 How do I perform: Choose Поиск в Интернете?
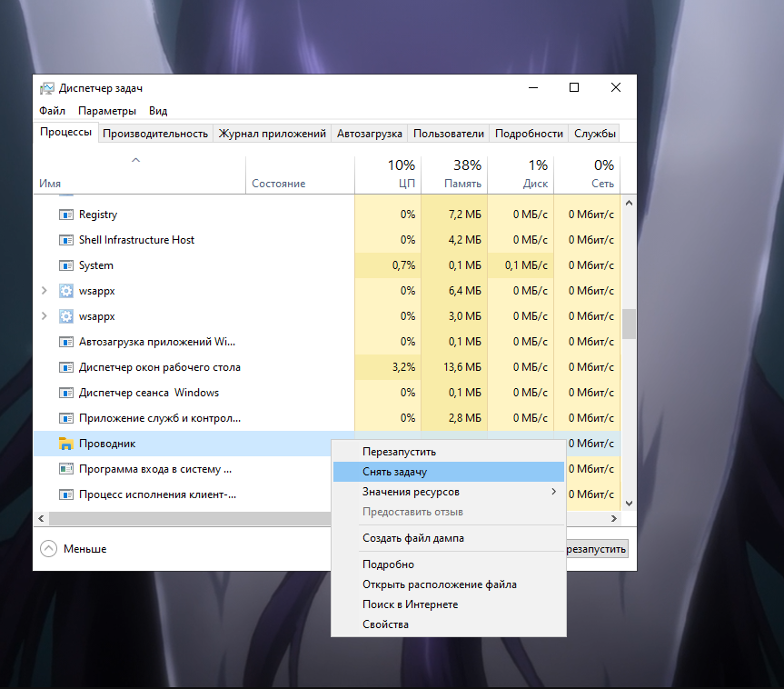449,604
